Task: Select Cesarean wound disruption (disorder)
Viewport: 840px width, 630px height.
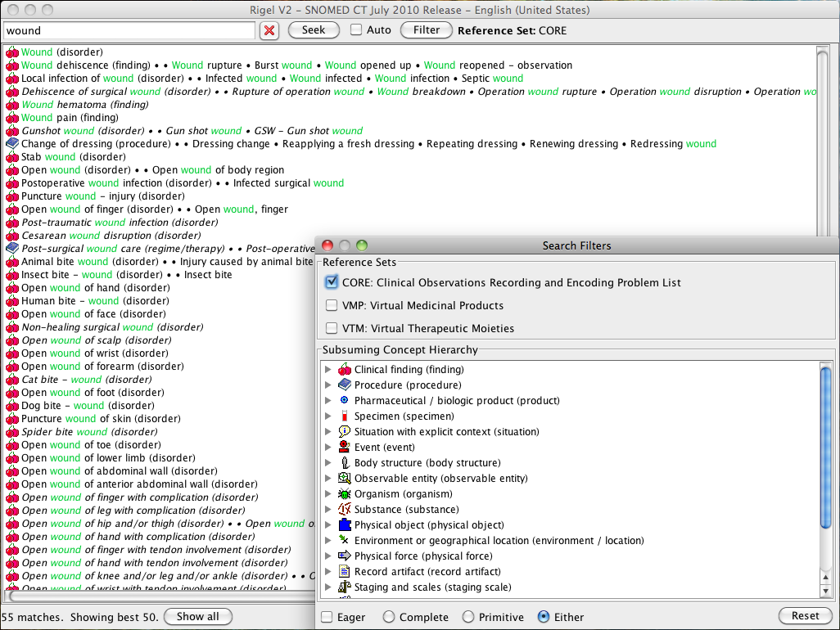Action: pyautogui.click(x=111, y=236)
